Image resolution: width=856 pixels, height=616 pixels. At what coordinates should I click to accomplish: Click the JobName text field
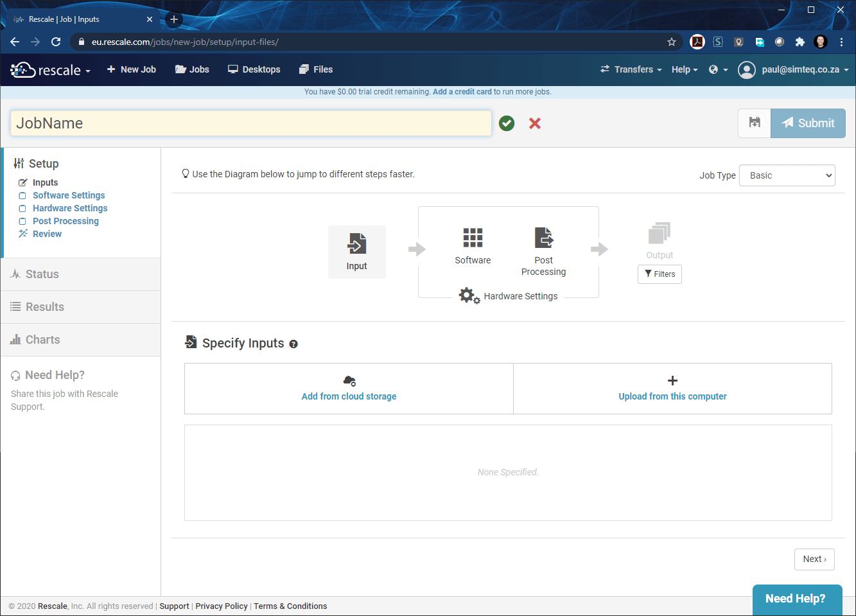(x=250, y=123)
